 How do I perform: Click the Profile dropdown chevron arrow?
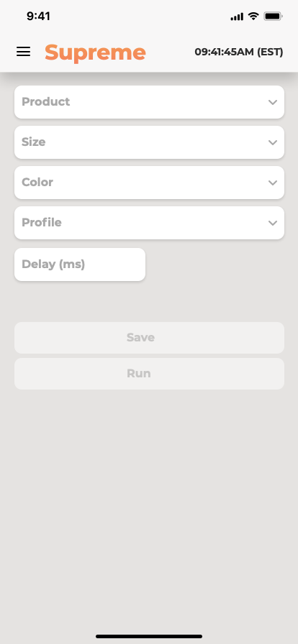(273, 223)
